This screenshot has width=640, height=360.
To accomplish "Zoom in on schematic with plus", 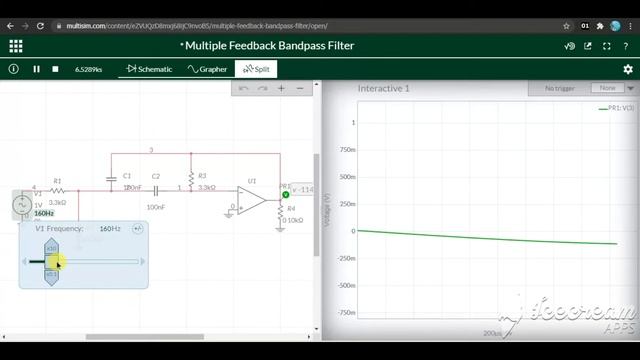I will click(281, 88).
